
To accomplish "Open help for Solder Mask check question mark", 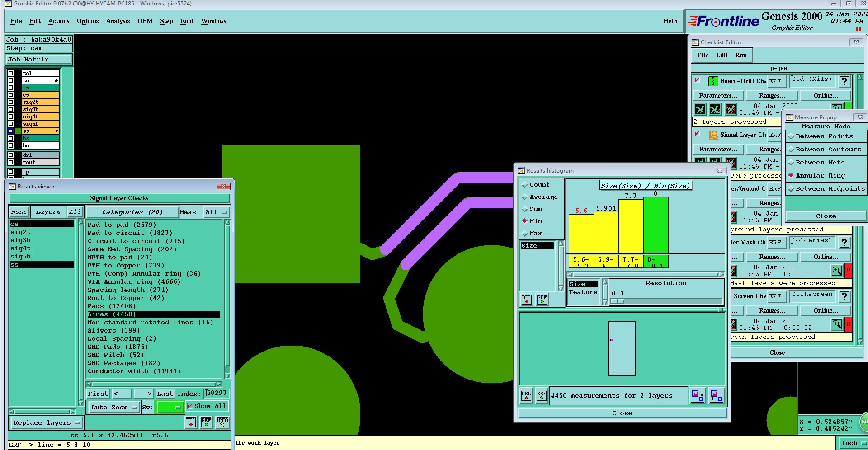I will [x=844, y=243].
